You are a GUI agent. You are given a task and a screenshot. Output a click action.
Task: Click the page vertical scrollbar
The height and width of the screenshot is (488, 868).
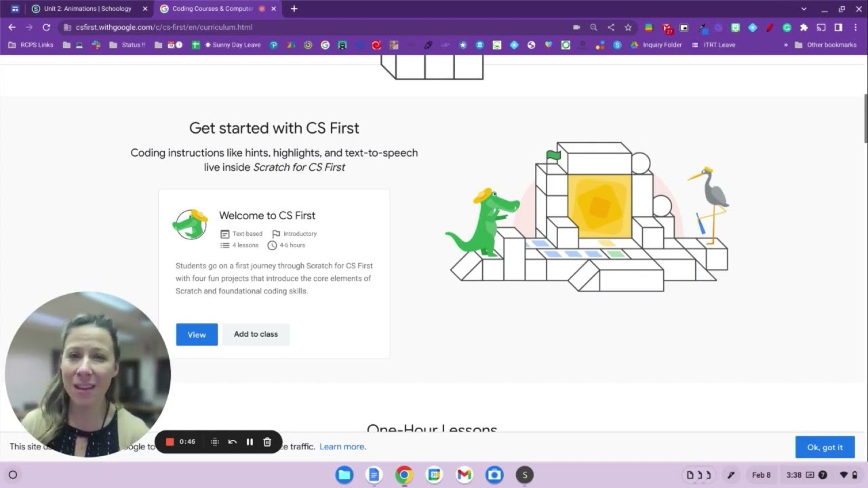pyautogui.click(x=865, y=119)
